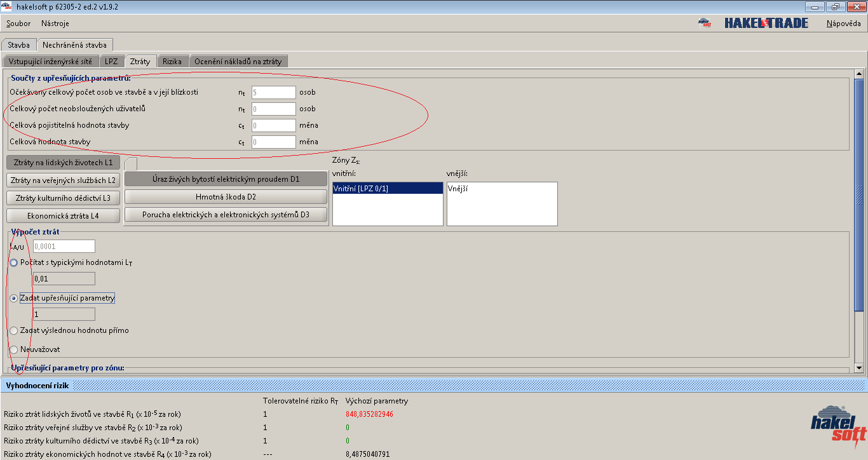Click the R4 risk value 8,4875040791

(367, 454)
